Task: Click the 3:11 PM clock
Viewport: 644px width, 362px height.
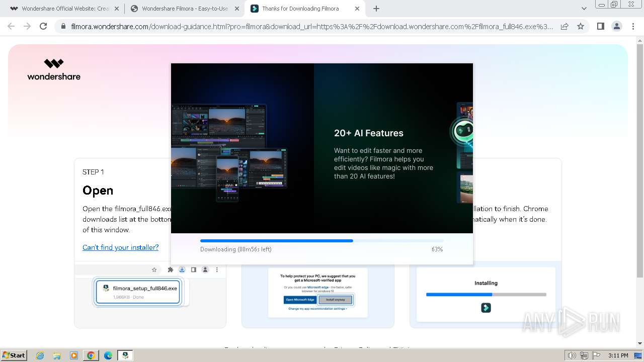Action: 618,355
